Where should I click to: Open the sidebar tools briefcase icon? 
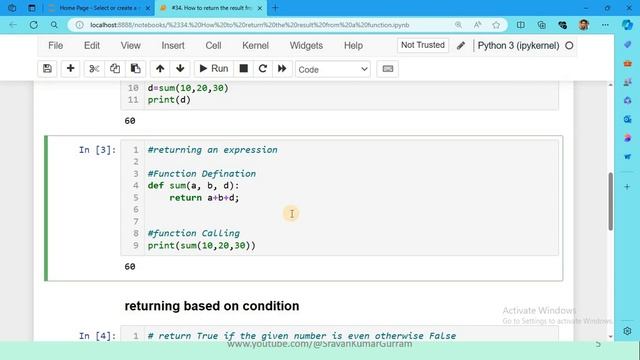point(627,64)
